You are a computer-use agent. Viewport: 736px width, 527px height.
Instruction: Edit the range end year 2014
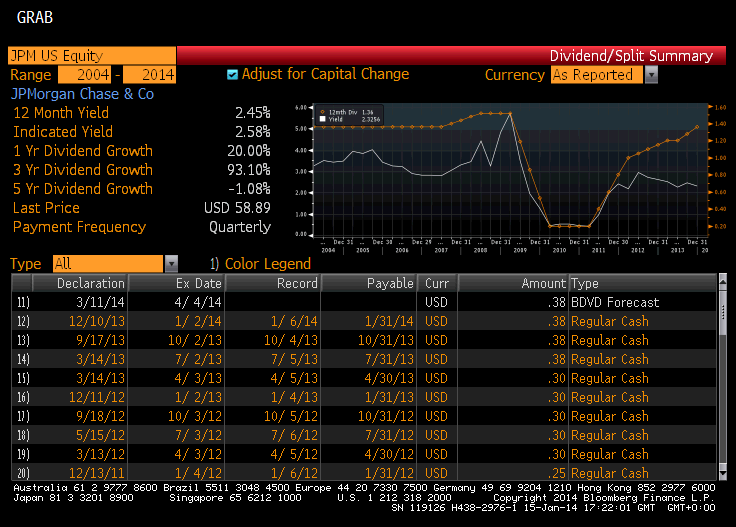coord(149,75)
